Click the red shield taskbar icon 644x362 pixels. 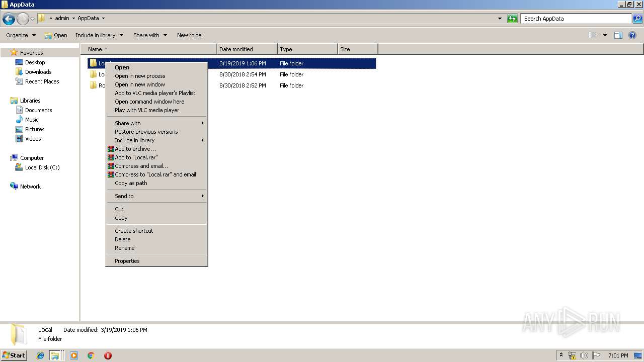pyautogui.click(x=108, y=355)
